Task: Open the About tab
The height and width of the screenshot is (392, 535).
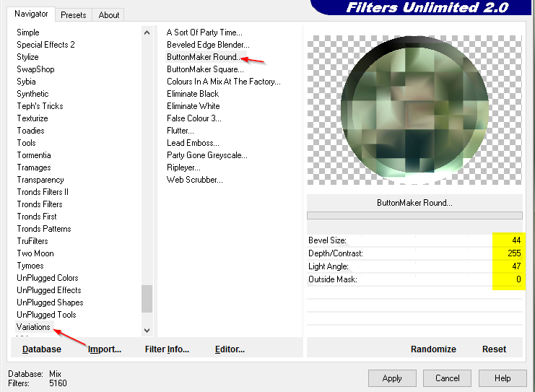Action: [x=109, y=15]
